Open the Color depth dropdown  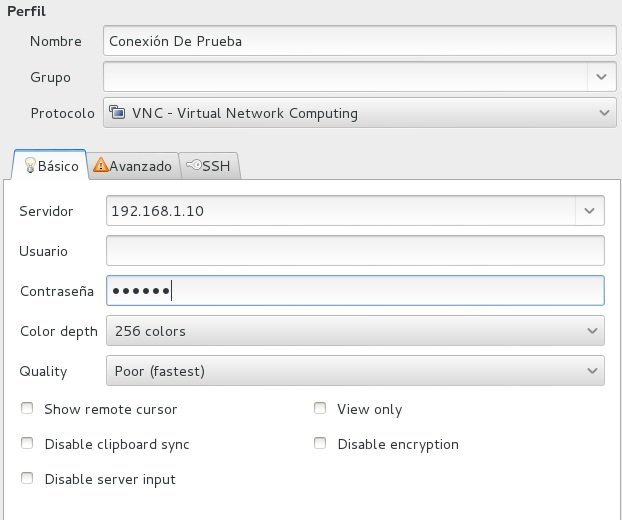coord(354,331)
